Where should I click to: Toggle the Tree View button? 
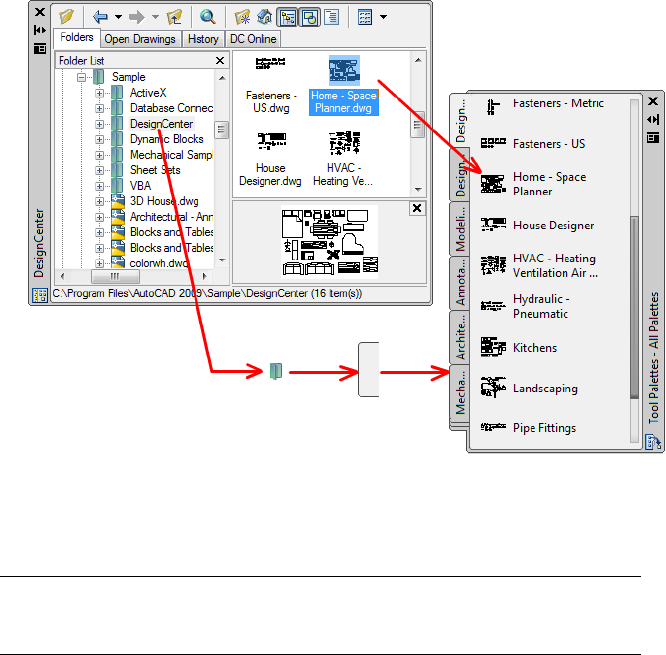tap(288, 17)
